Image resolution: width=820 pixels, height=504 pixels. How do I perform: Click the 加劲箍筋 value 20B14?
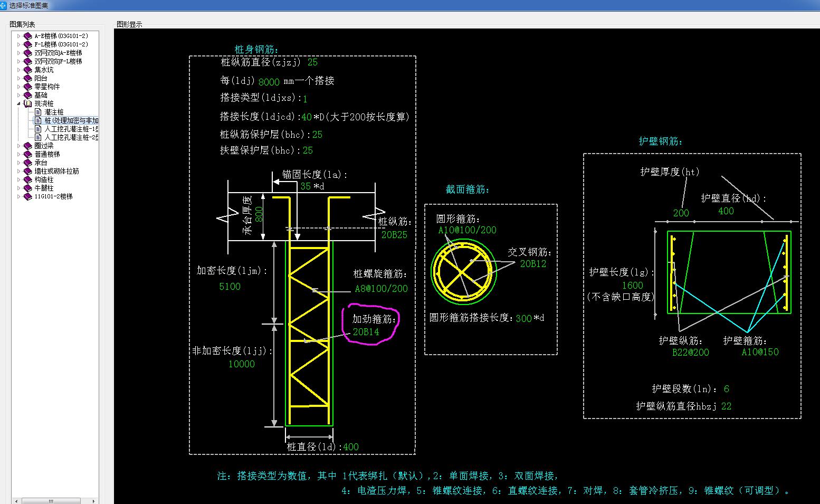366,332
